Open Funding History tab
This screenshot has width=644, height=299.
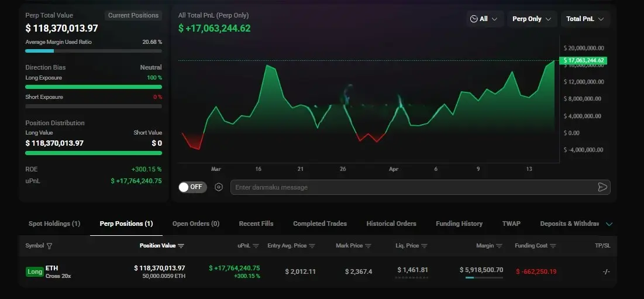[x=459, y=224]
